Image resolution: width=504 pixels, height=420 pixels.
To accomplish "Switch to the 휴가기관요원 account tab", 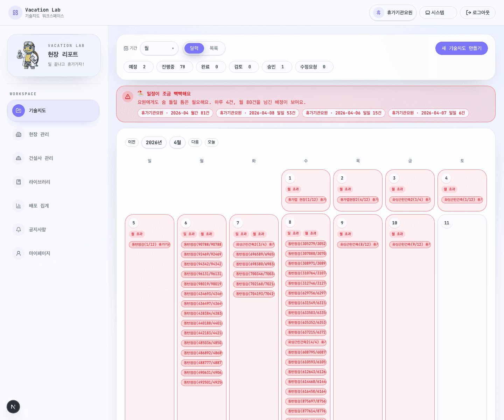I will click(x=392, y=12).
